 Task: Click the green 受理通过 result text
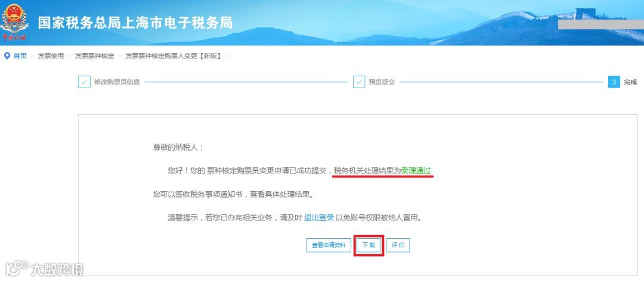416,171
